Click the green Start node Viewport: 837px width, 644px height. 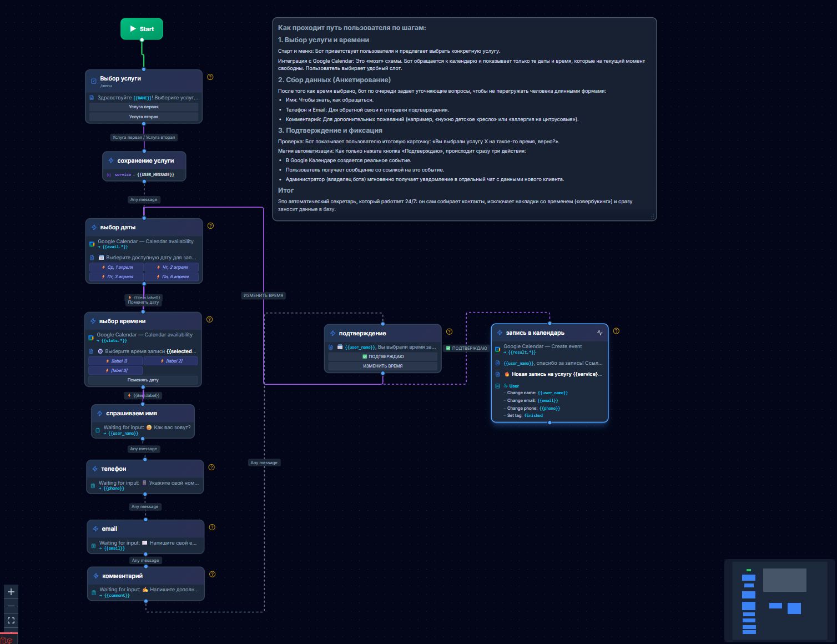pyautogui.click(x=142, y=29)
